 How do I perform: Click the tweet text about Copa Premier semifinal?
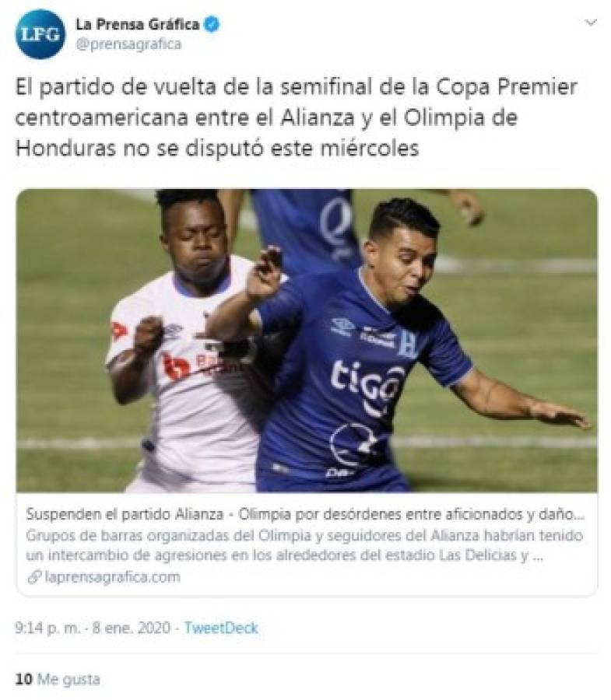(297, 117)
